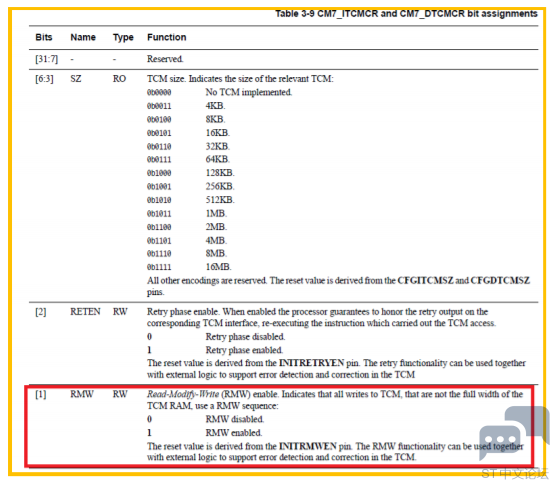Click the '0b1010' encoding value
Viewport: 558px width, 489px height.
coord(159,200)
